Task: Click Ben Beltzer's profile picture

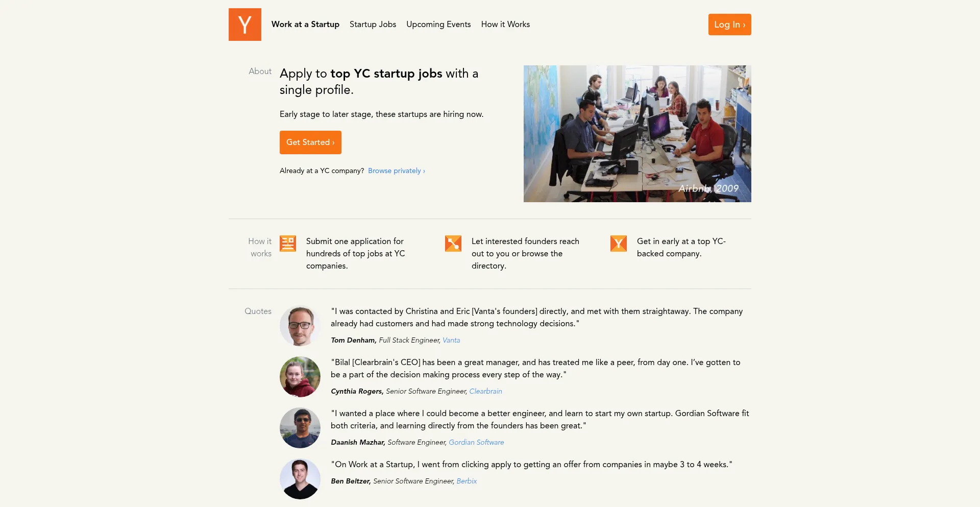Action: pos(300,479)
